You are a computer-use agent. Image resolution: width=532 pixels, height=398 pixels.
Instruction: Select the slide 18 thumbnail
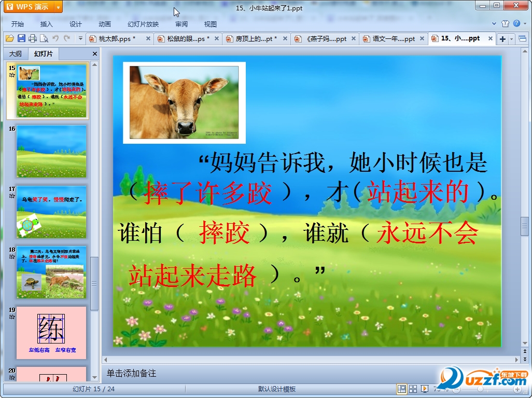pos(51,272)
